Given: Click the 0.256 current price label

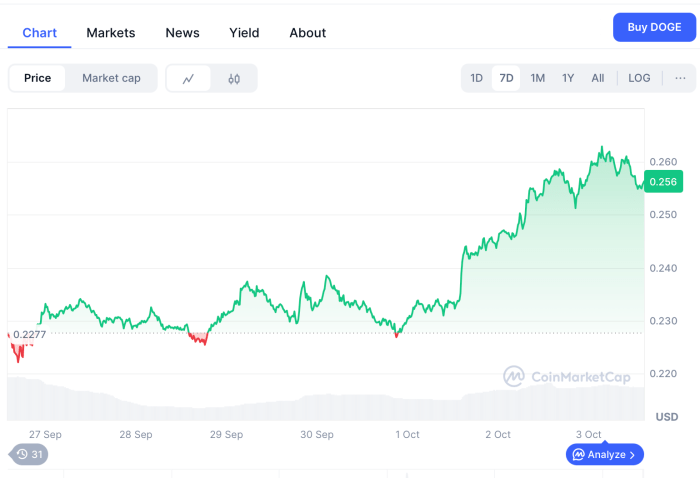Looking at the screenshot, I should pyautogui.click(x=663, y=182).
